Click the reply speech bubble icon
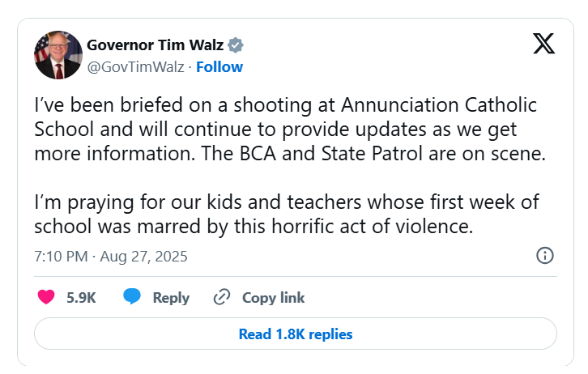588x374 pixels. 132,297
